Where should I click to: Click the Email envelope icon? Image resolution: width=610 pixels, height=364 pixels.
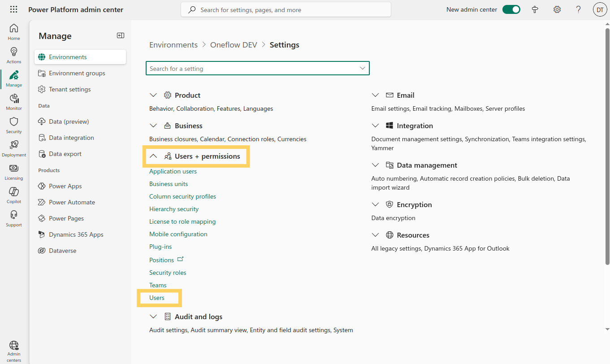point(389,95)
